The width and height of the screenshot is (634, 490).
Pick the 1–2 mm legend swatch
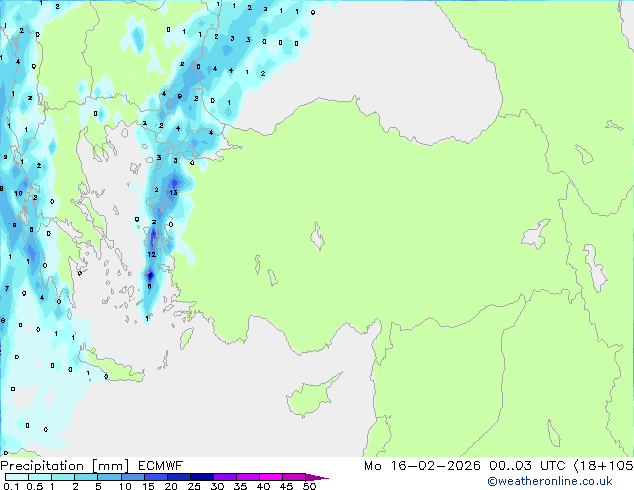63,477
